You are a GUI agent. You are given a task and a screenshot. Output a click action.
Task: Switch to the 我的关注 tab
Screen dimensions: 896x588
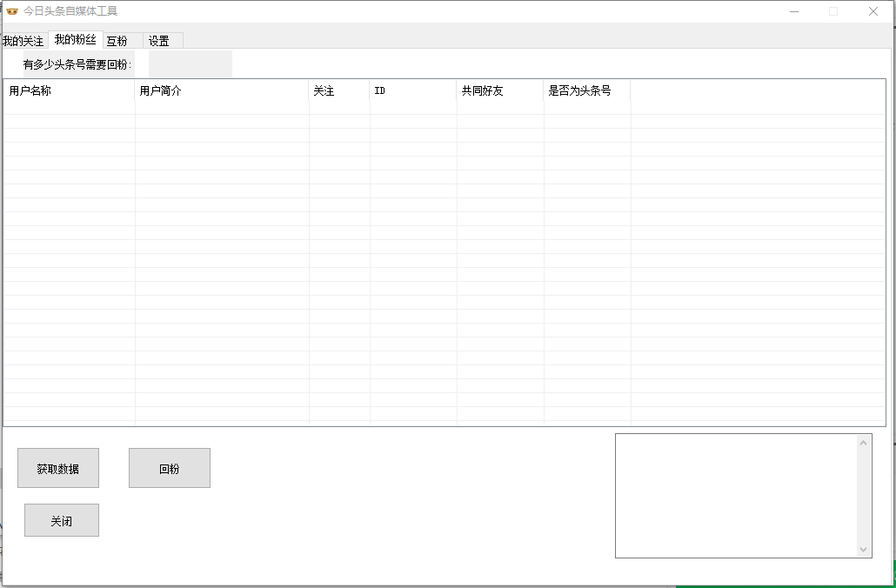(x=25, y=40)
